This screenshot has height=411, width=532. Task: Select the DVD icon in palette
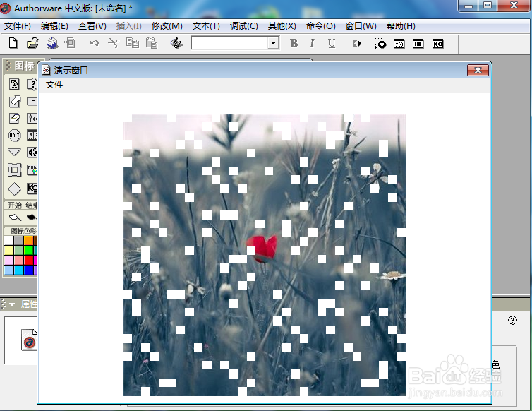pos(32,169)
